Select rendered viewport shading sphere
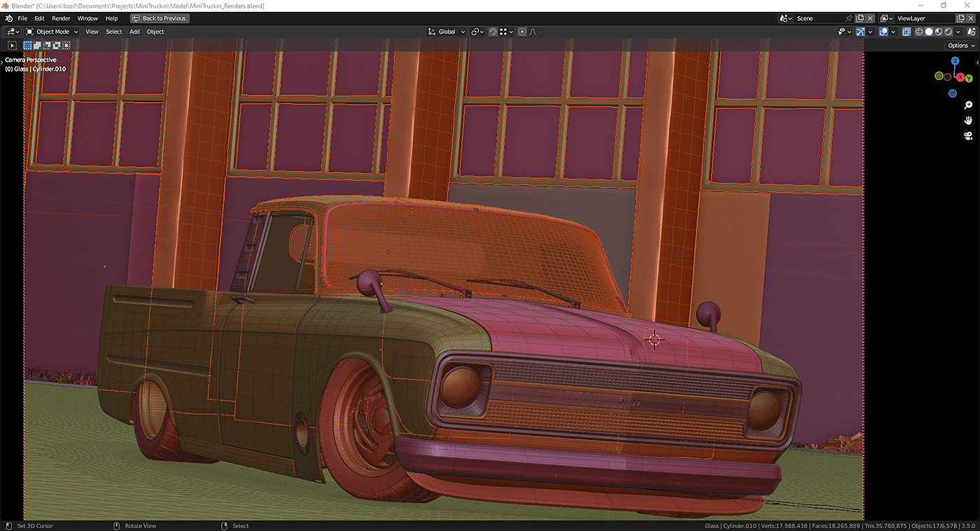This screenshot has width=980, height=531. click(948, 32)
